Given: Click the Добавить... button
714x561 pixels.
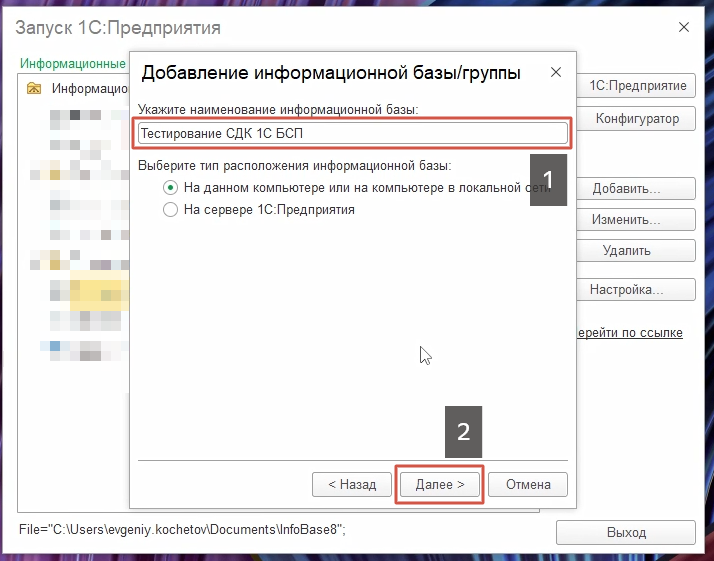Looking at the screenshot, I should point(626,189).
